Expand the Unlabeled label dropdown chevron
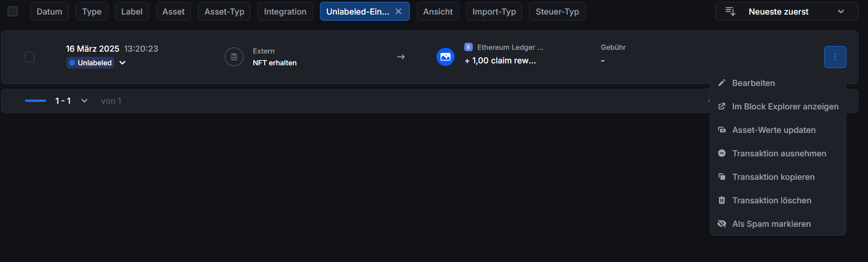This screenshot has height=262, width=868. tap(122, 62)
